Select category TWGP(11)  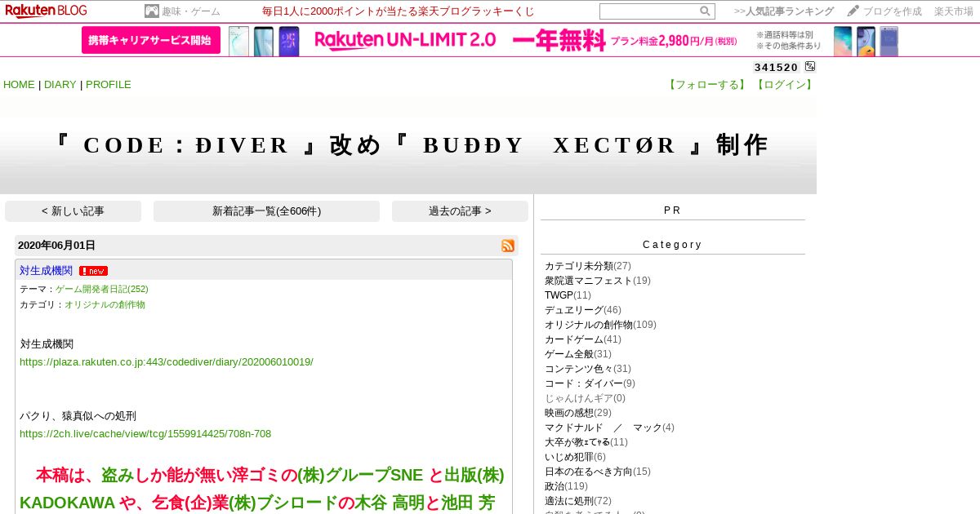[x=568, y=295]
